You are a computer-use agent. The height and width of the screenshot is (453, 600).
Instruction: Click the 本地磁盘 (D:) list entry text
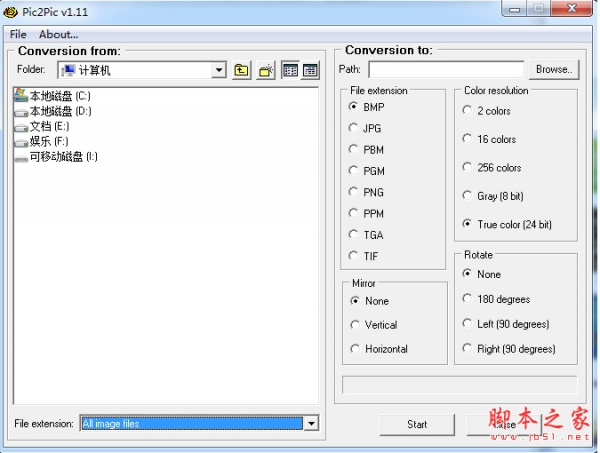[60, 111]
